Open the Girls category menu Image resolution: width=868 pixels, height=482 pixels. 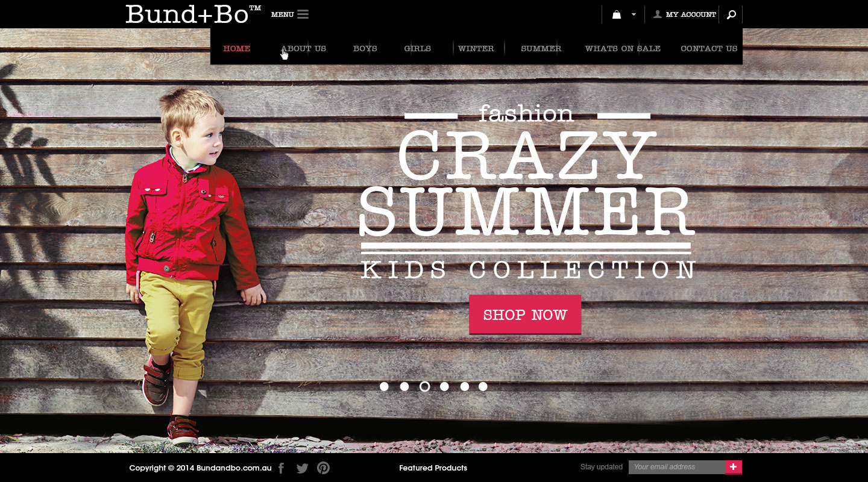(x=418, y=49)
